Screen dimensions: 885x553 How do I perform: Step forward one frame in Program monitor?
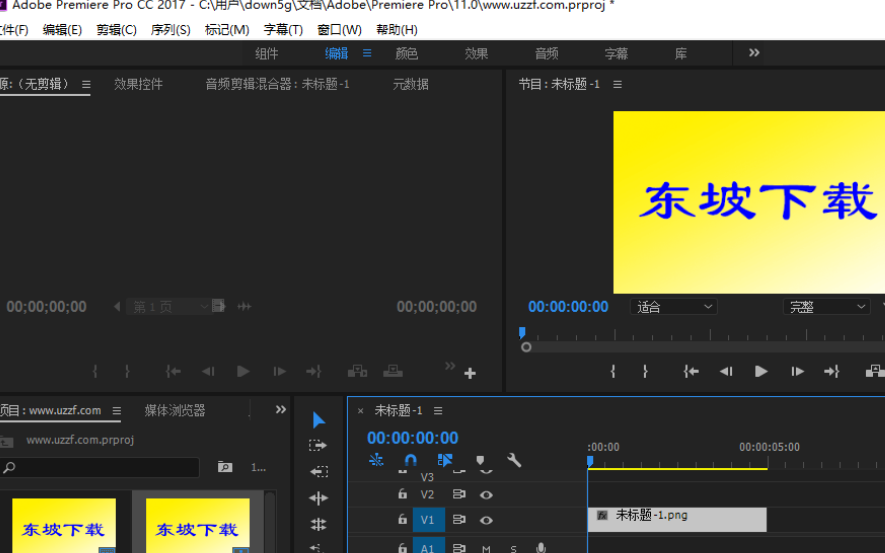797,371
